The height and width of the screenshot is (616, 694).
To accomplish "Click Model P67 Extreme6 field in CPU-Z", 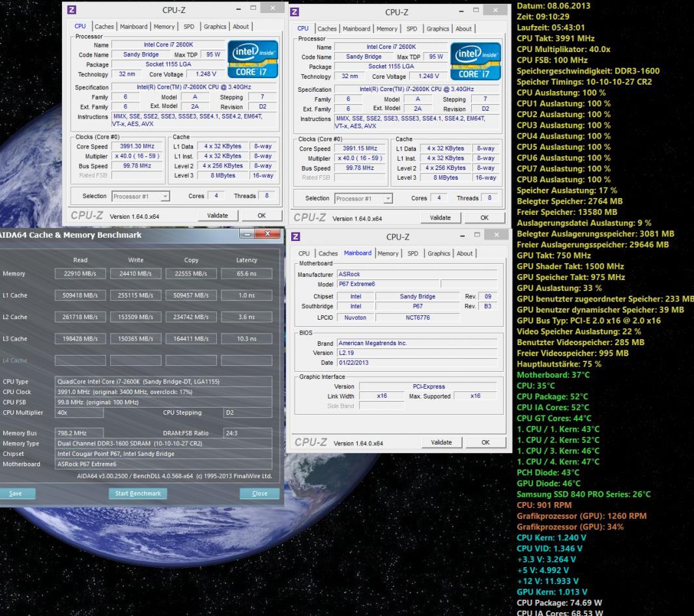I will [x=388, y=284].
